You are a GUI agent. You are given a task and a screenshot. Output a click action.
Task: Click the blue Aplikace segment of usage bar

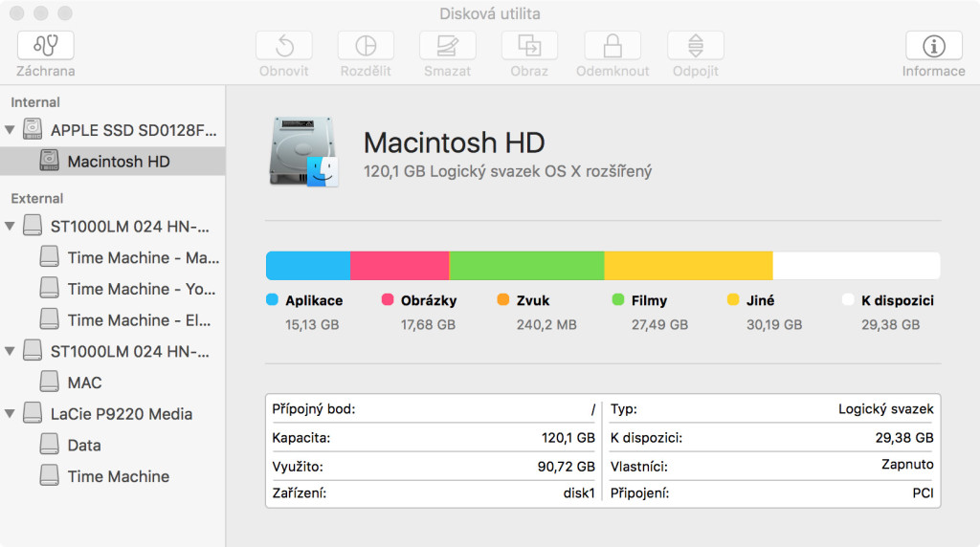308,266
